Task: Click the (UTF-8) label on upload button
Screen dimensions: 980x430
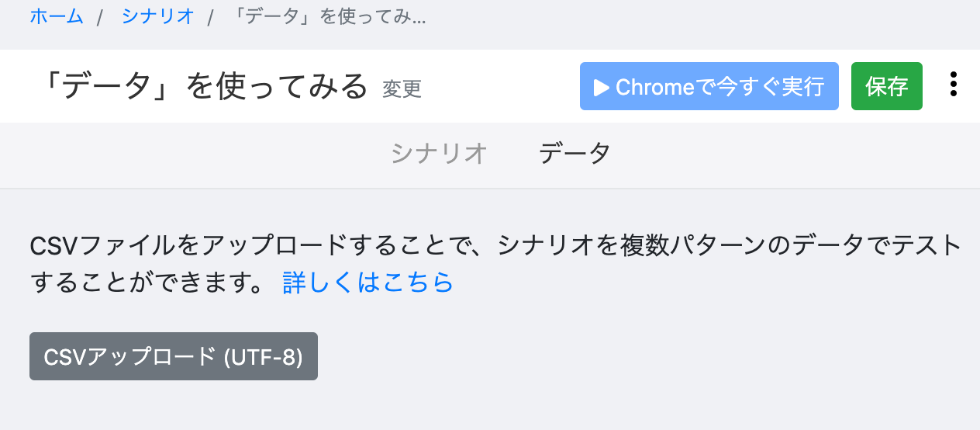Action: (263, 357)
